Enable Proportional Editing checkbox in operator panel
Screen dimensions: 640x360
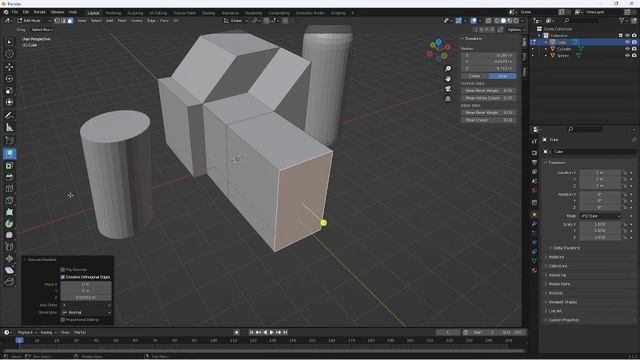[62, 320]
